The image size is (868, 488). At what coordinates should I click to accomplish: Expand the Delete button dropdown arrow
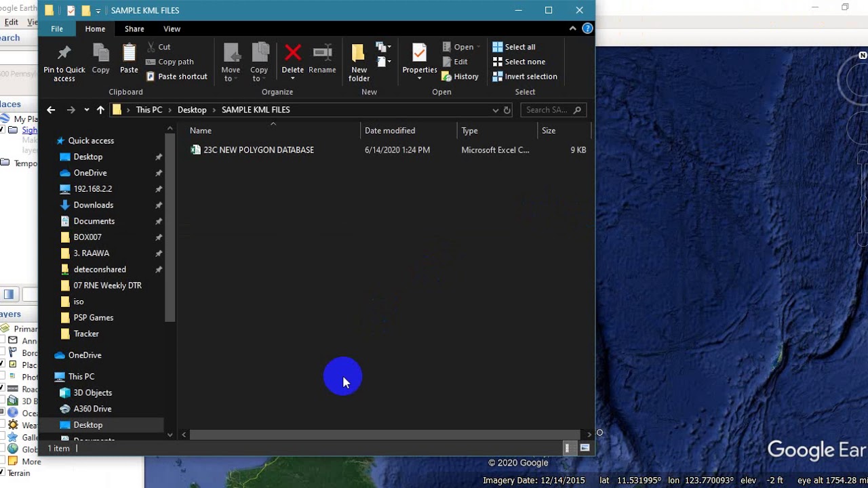coord(293,79)
